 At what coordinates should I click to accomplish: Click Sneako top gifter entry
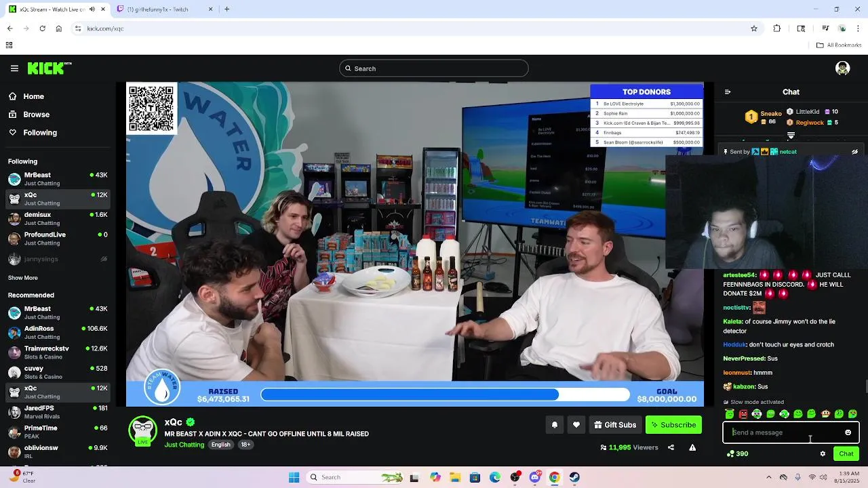coord(764,117)
